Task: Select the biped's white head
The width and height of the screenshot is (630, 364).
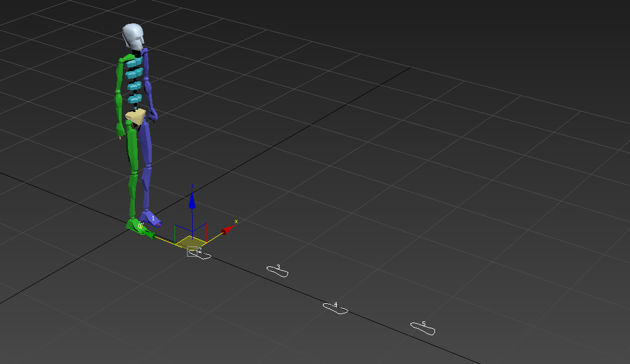Action: [x=133, y=36]
